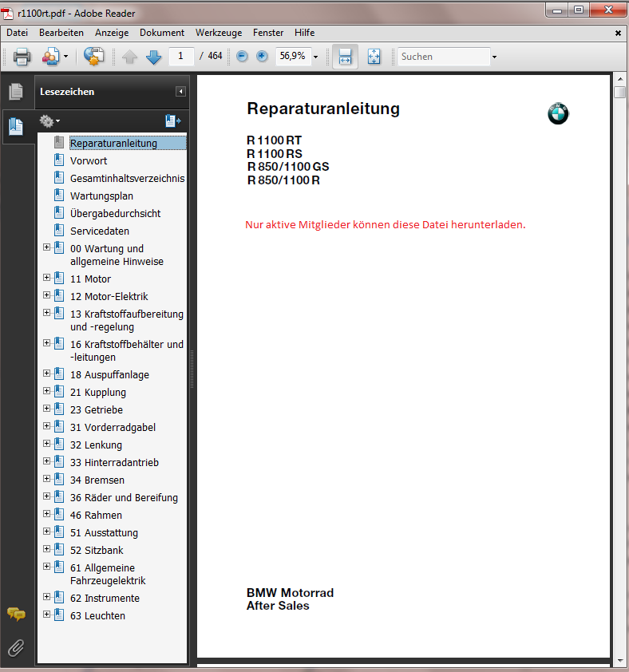This screenshot has height=672, width=629.
Task: Click the 36 Räder und Bereifung bookmark
Action: click(x=124, y=497)
